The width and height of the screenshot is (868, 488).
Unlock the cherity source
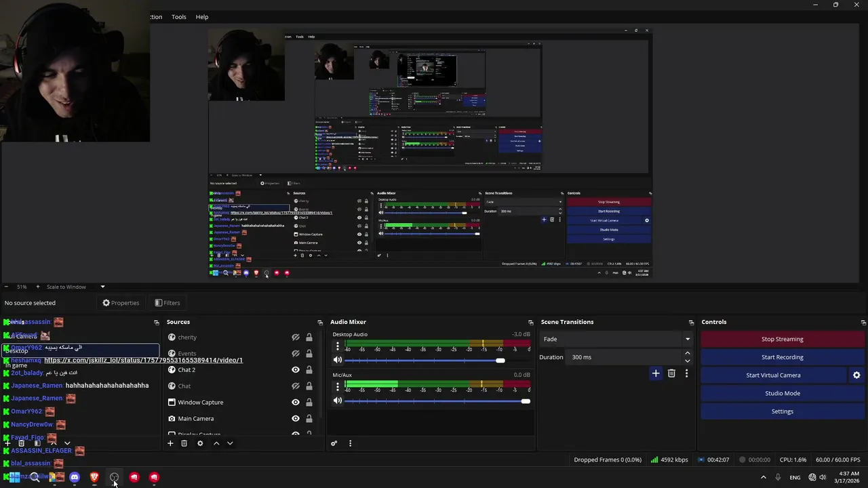click(x=309, y=337)
